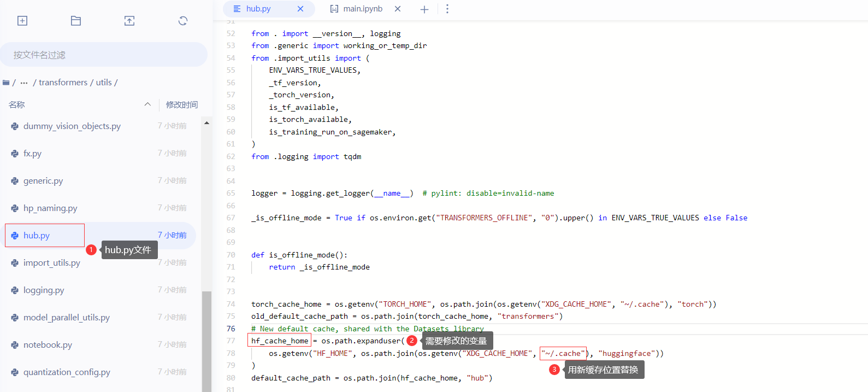Refresh the file list
Image resolution: width=868 pixels, height=392 pixels.
183,21
